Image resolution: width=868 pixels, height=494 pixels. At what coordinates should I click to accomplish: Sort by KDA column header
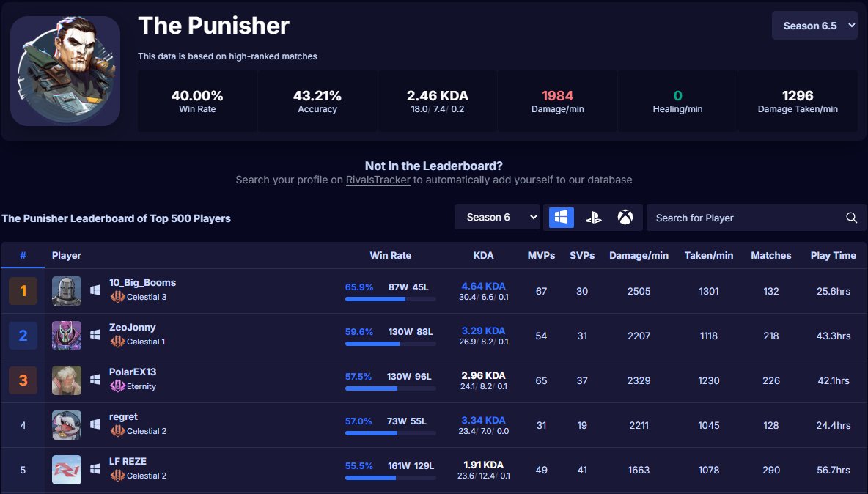pos(483,255)
